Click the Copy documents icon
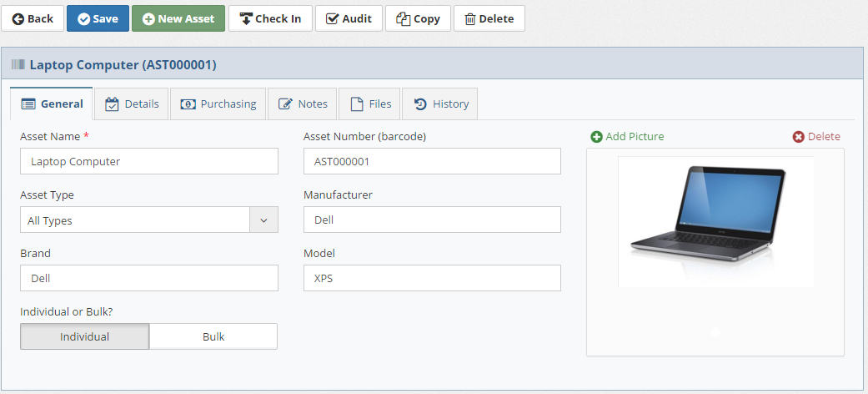The width and height of the screenshot is (868, 394). click(x=403, y=19)
